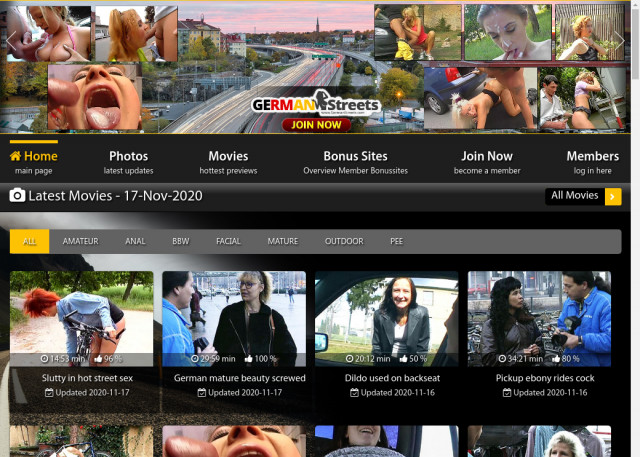Click the clock icon on the 34:21 min video

coord(502,359)
